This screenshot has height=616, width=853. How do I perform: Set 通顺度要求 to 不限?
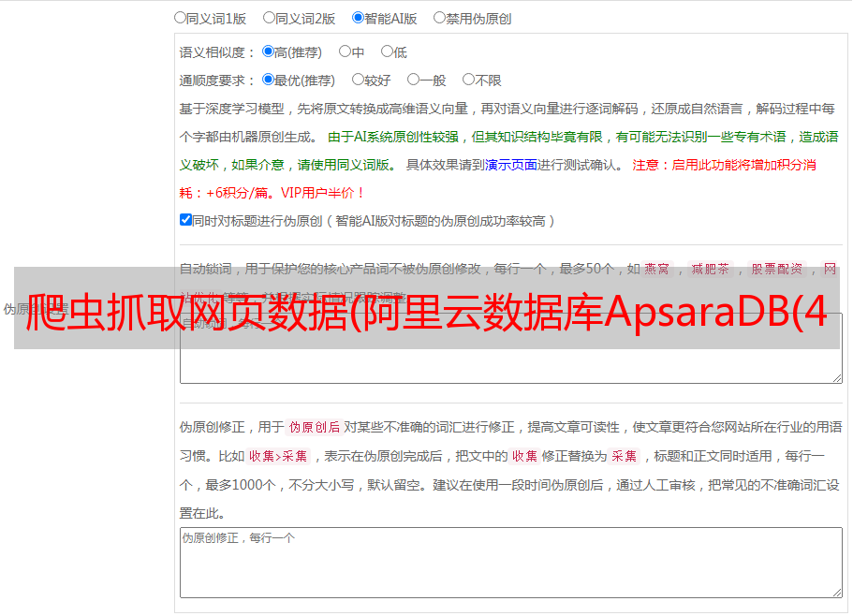[x=468, y=80]
